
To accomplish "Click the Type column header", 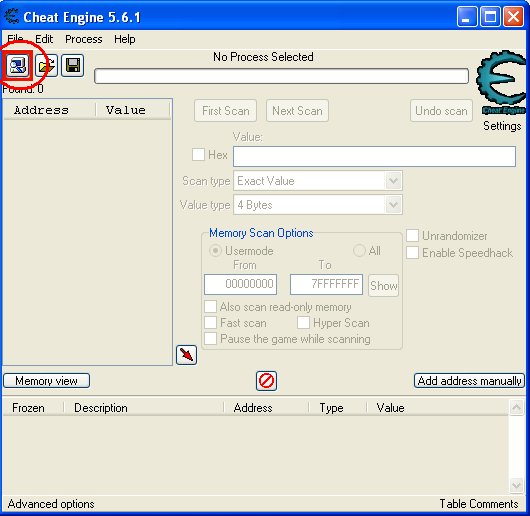I will 337,408.
